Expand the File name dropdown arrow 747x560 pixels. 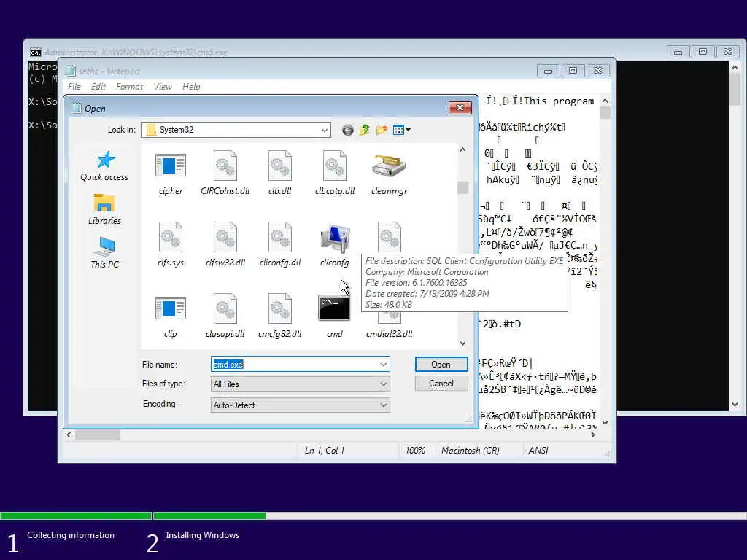click(383, 365)
